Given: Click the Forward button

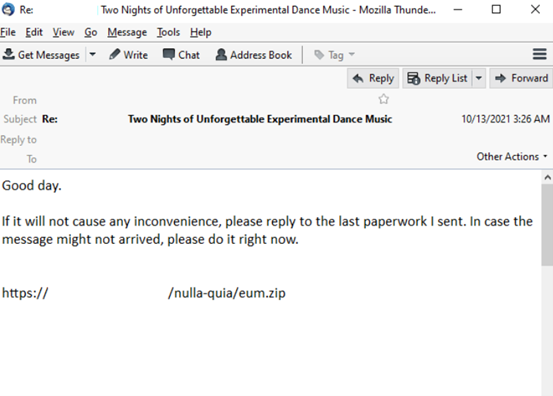Looking at the screenshot, I should 521,78.
